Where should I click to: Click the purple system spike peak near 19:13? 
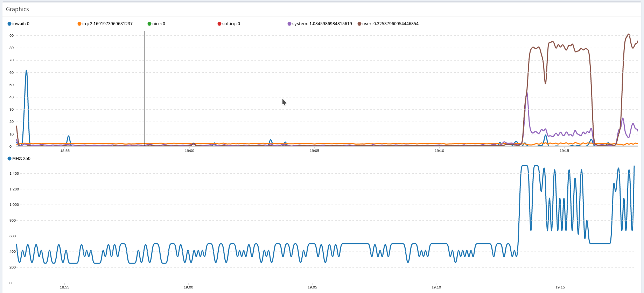pos(527,92)
